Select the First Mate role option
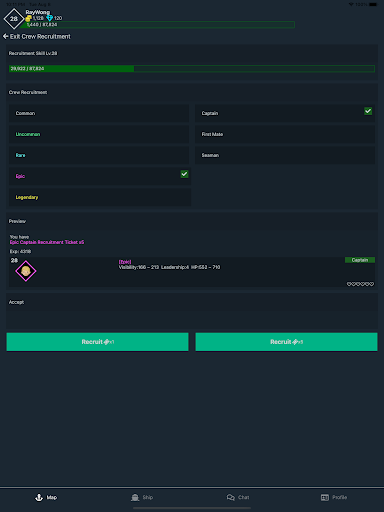This screenshot has width=384, height=512. point(285,134)
